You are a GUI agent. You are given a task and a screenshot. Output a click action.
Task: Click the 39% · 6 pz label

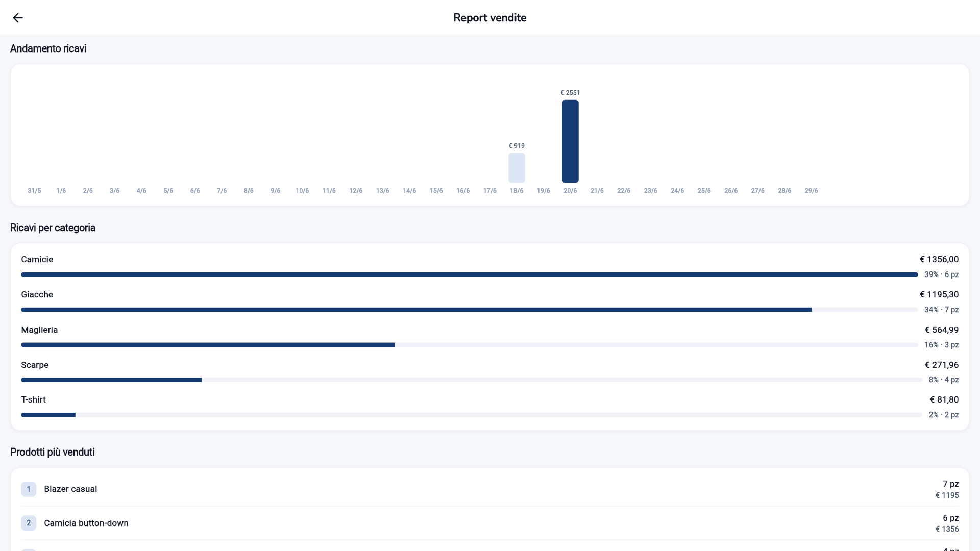pos(942,274)
